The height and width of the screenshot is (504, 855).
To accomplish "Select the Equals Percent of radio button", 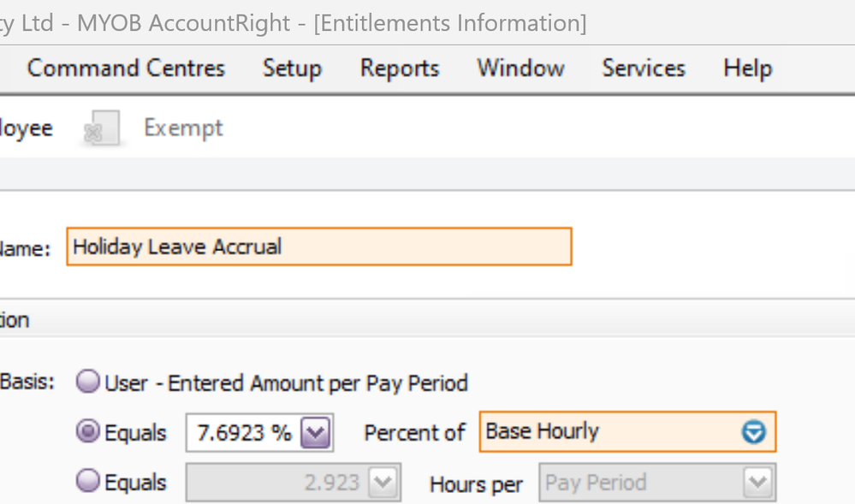I will [88, 432].
